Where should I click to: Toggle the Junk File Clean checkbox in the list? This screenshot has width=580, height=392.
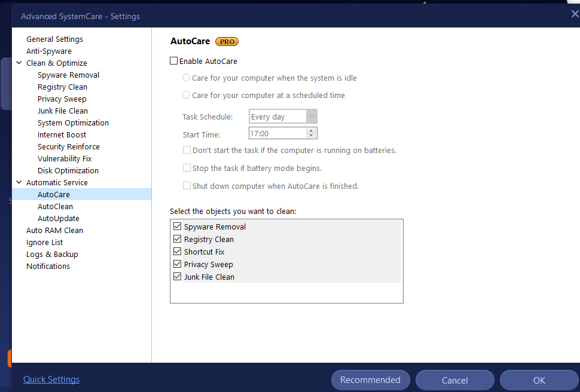point(178,277)
